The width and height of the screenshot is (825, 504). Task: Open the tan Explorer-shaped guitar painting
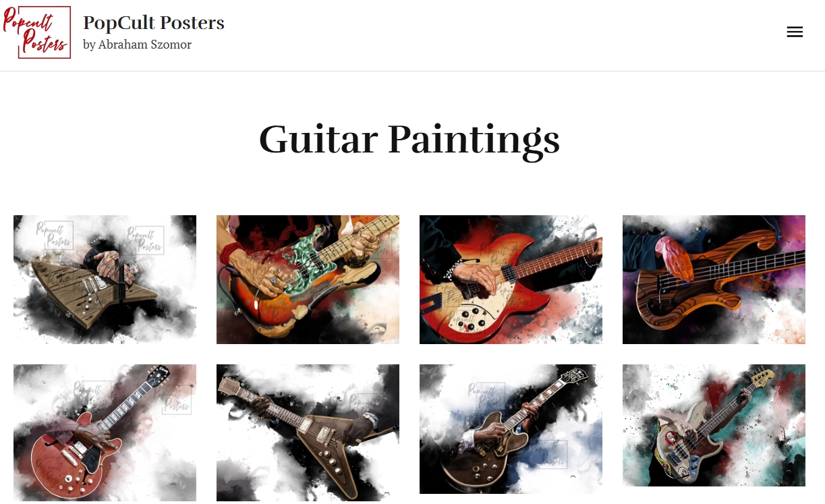105,279
